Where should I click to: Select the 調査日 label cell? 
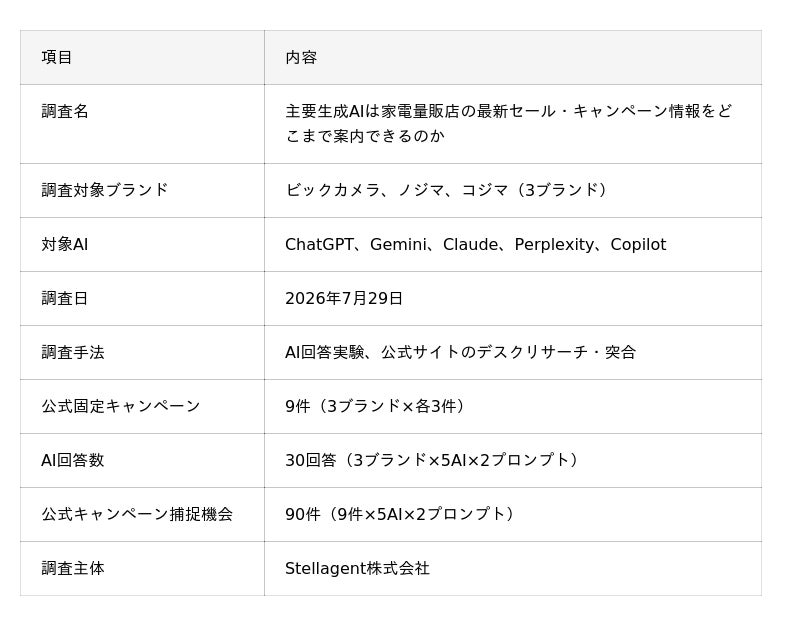click(65, 298)
